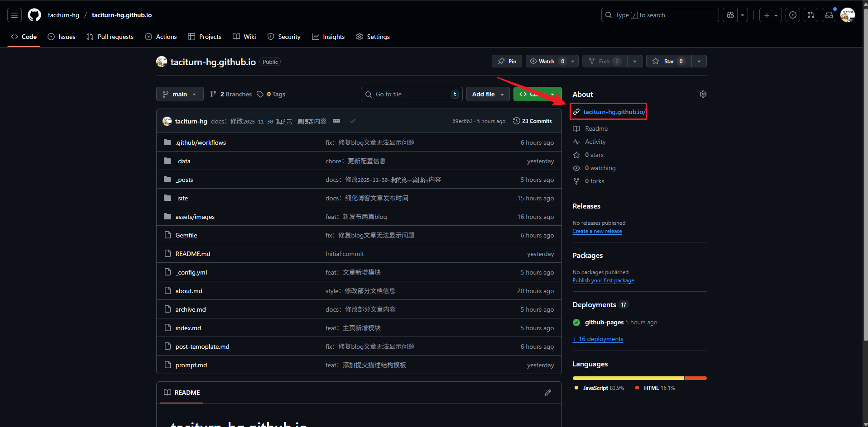
Task: Switch to the Actions tab
Action: 161,37
